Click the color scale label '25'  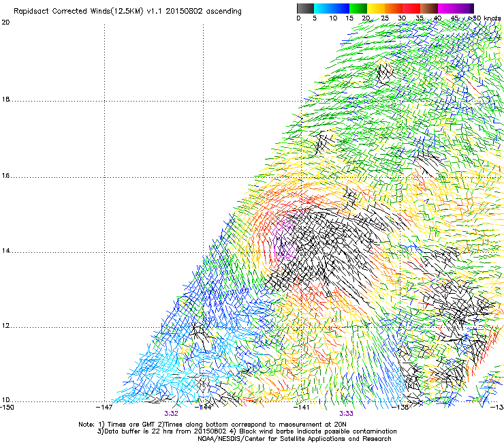(x=385, y=18)
